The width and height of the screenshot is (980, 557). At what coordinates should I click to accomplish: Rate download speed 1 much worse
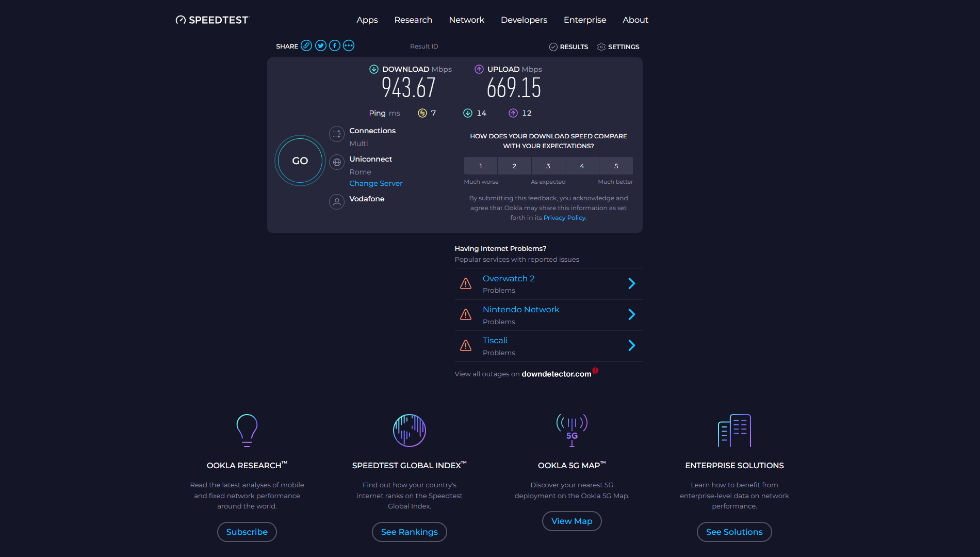pyautogui.click(x=481, y=166)
